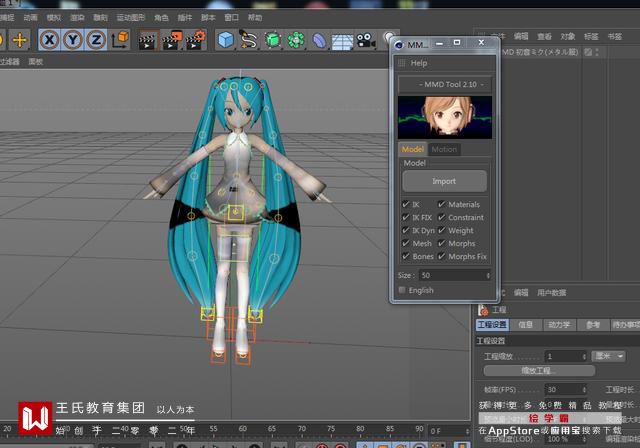Open the 对象 menu in object manager
Image resolution: width=640 pixels, height=448 pixels.
tap(568, 36)
